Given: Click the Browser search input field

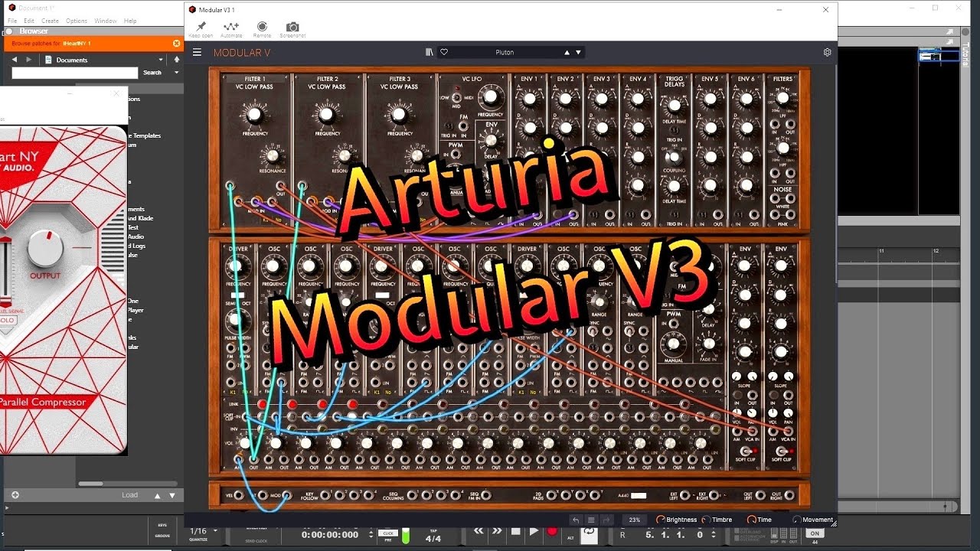Looking at the screenshot, I should point(75,73).
